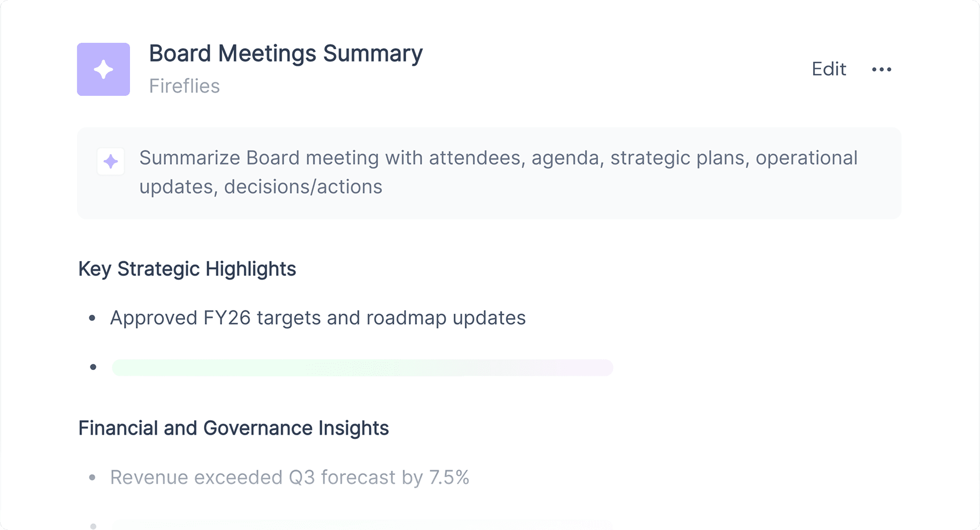Click the Fireflies subtitle label

[x=184, y=86]
